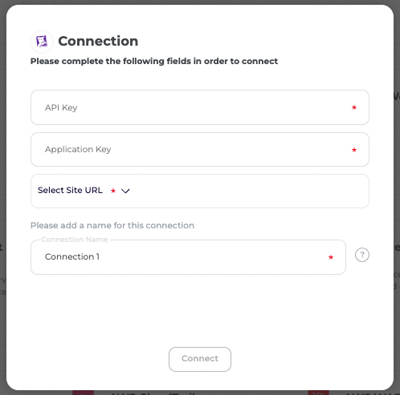
Task: Click the empty area of the Site URL box
Action: click(x=250, y=191)
